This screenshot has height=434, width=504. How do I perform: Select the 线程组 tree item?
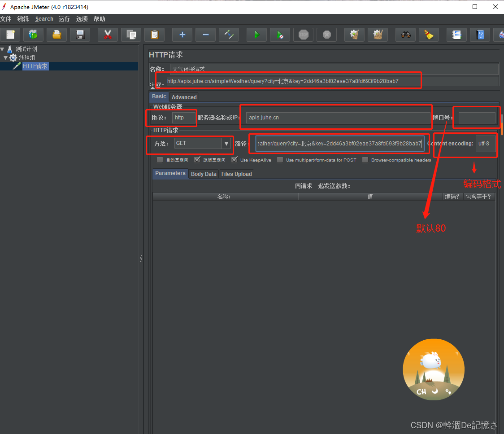(x=27, y=57)
